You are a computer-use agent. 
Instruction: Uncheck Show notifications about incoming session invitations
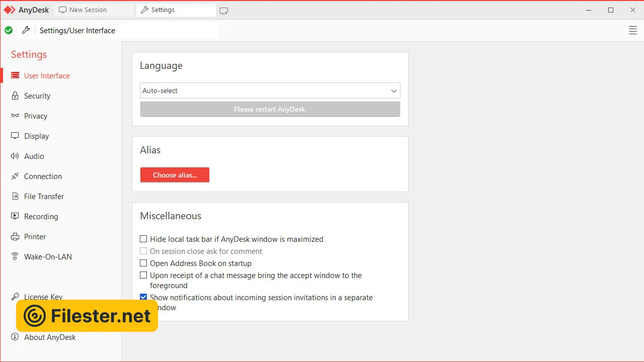[144, 298]
